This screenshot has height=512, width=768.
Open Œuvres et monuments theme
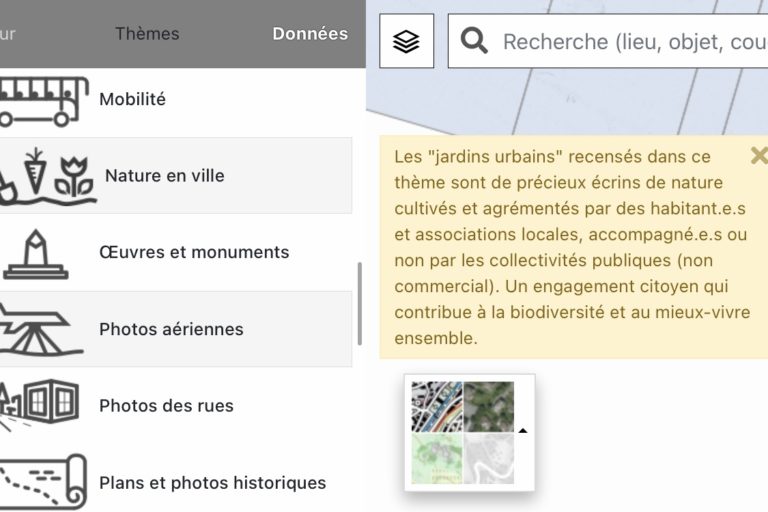pyautogui.click(x=194, y=252)
